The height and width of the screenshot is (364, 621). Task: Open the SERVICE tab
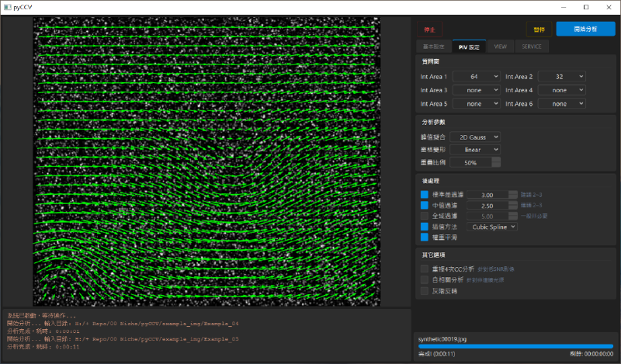point(532,47)
